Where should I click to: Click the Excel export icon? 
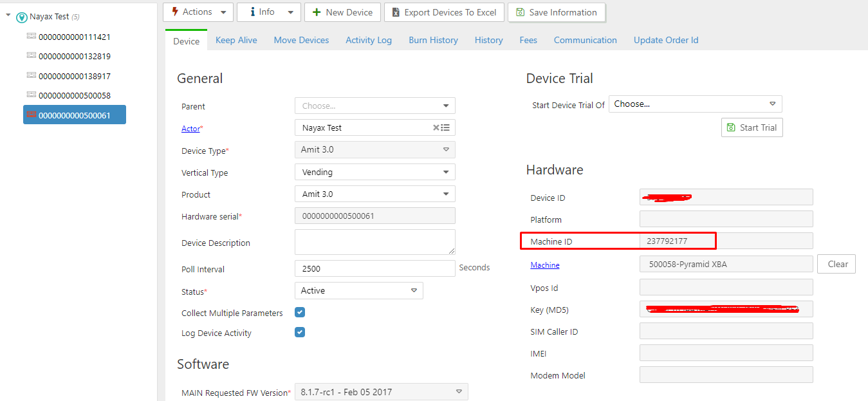[397, 12]
